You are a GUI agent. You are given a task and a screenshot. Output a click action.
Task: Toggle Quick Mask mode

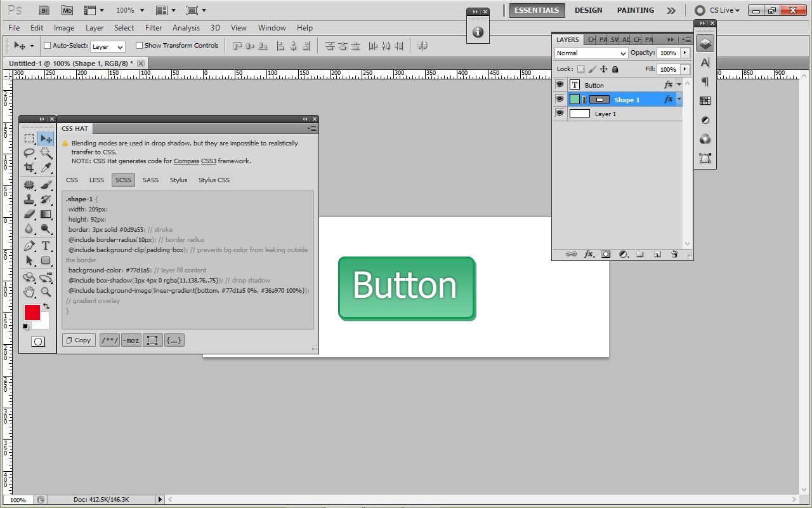click(38, 342)
